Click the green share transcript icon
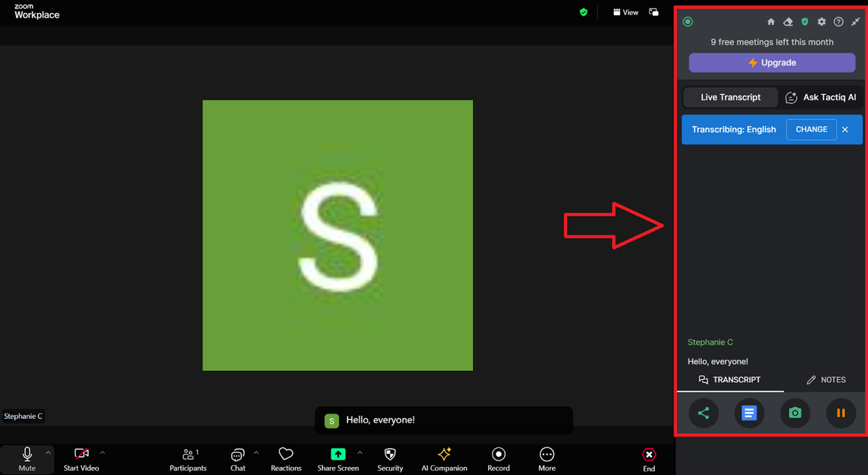Image resolution: width=868 pixels, height=475 pixels. click(703, 413)
